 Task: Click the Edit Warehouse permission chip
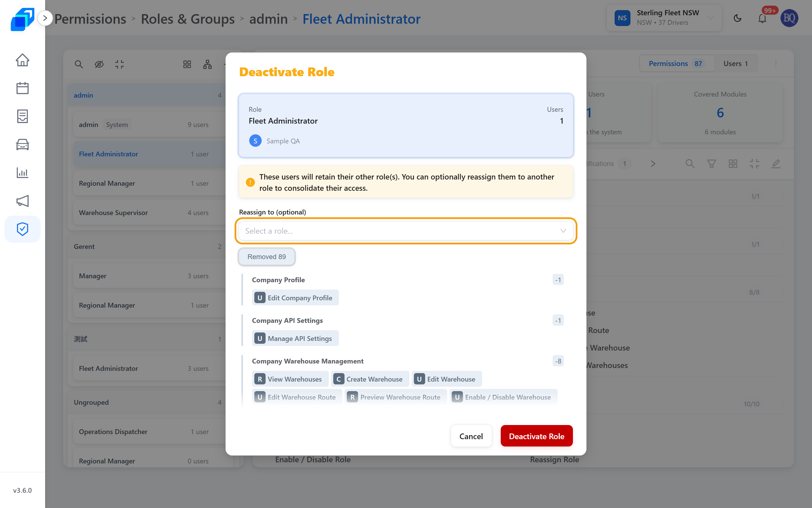pyautogui.click(x=447, y=379)
